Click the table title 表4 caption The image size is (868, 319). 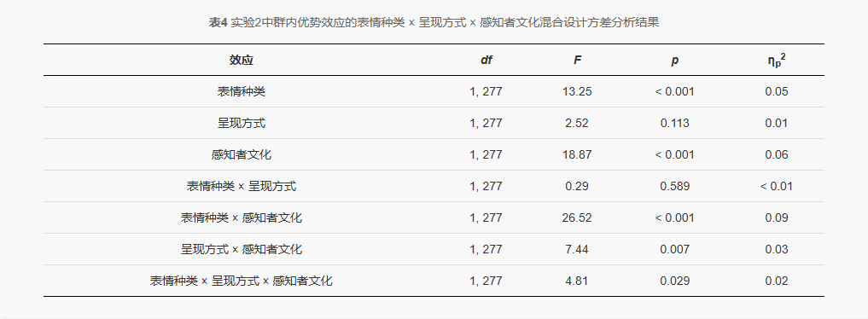pos(434,23)
